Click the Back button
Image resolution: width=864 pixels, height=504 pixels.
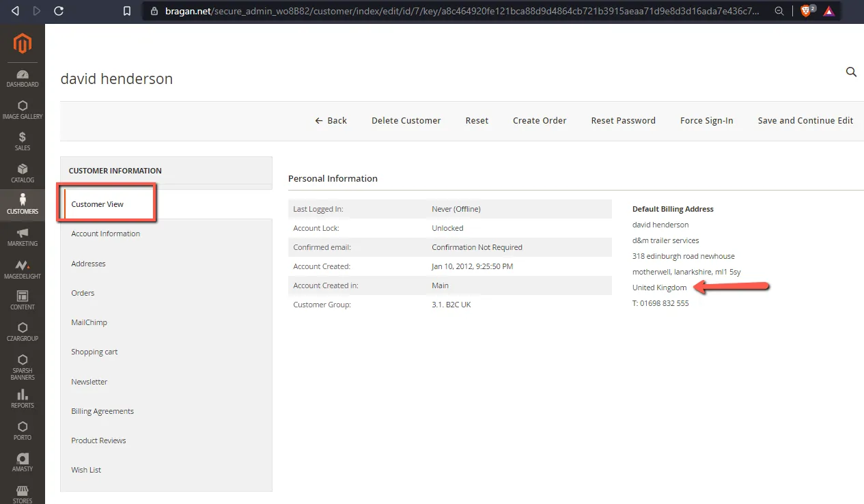[x=331, y=120]
